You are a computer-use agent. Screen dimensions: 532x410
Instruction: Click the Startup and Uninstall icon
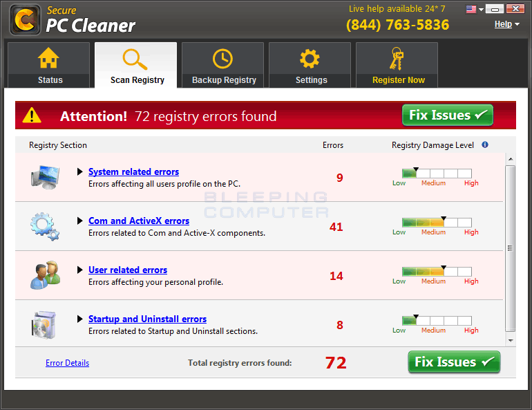pos(45,325)
